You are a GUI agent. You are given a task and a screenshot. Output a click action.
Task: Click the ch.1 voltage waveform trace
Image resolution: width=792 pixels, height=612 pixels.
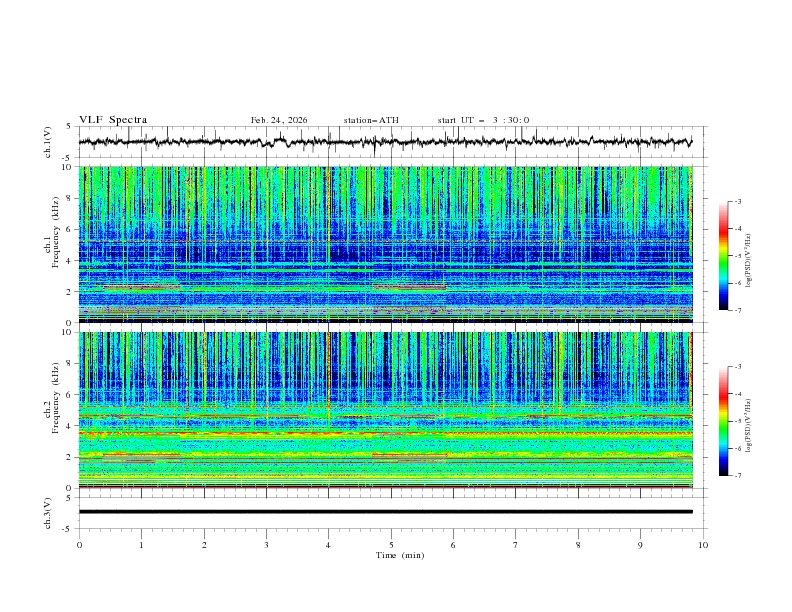pyautogui.click(x=385, y=142)
